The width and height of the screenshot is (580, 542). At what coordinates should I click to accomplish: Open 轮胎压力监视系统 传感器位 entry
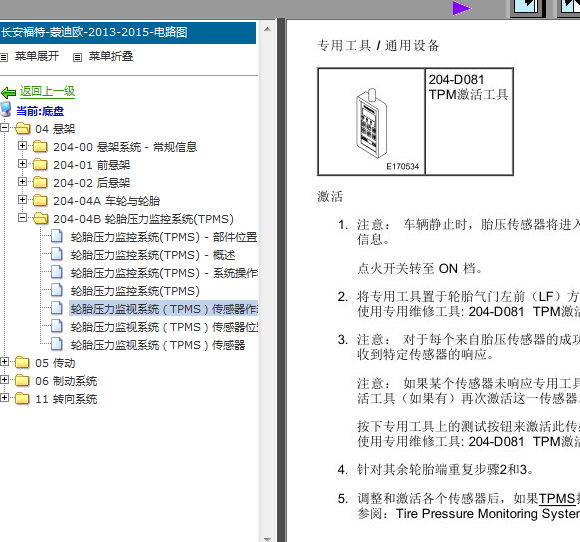pos(164,327)
